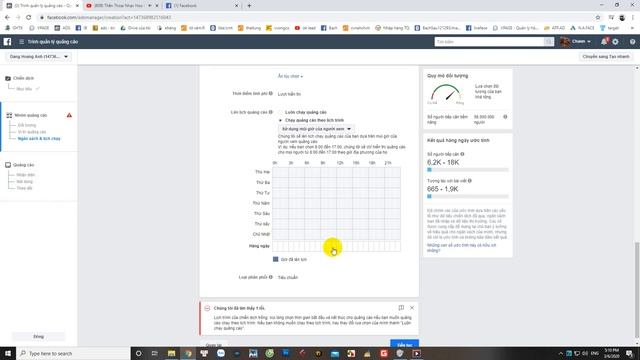Viewport: 640px width, 360px height.
Task: Dismiss the error notice with the X
Action: click(412, 307)
